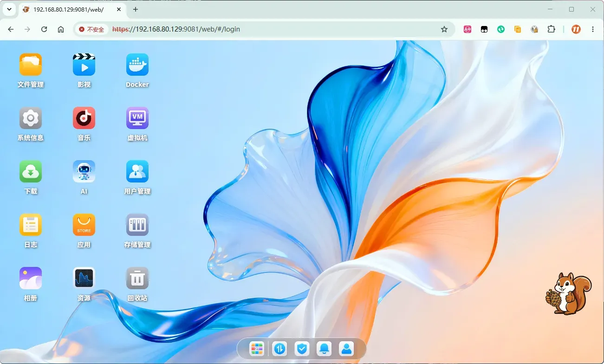Open the dock user account icon

(346, 348)
